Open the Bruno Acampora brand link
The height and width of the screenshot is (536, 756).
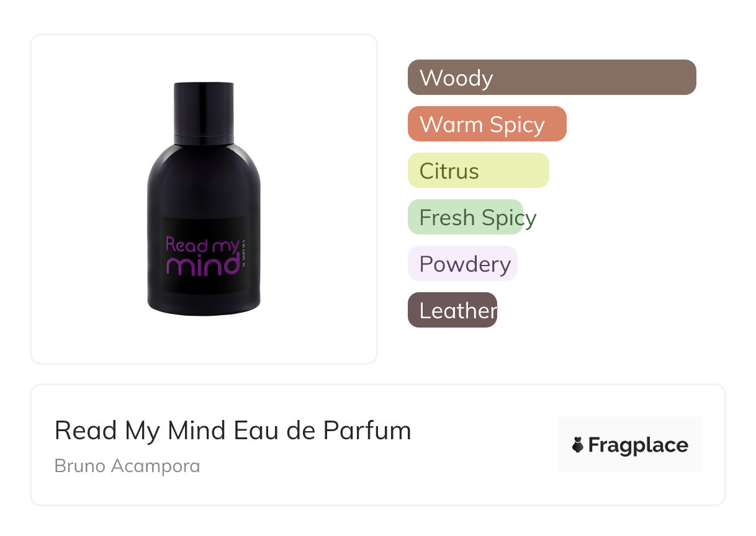coord(127,466)
